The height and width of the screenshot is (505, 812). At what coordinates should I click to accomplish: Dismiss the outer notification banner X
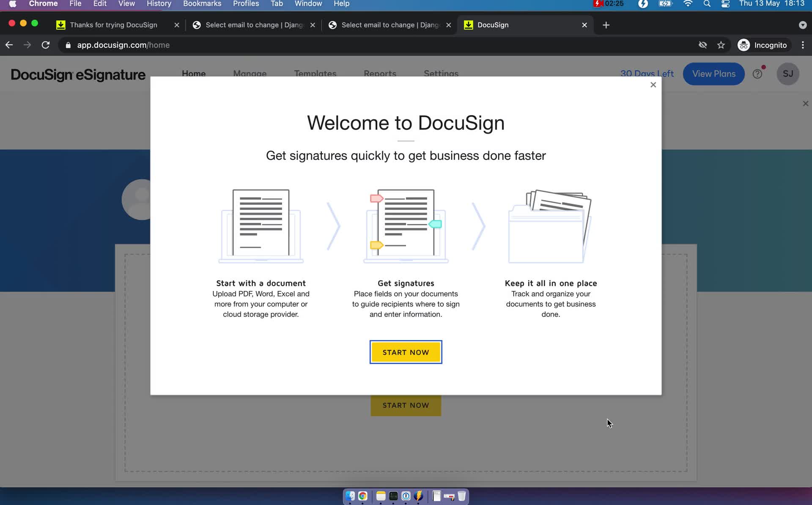coord(805,104)
